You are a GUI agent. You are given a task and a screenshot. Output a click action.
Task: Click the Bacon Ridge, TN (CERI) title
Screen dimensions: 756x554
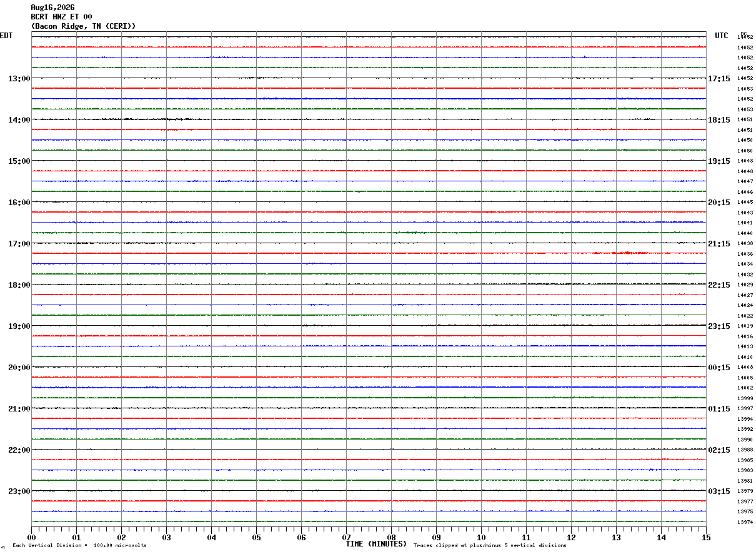pyautogui.click(x=83, y=26)
